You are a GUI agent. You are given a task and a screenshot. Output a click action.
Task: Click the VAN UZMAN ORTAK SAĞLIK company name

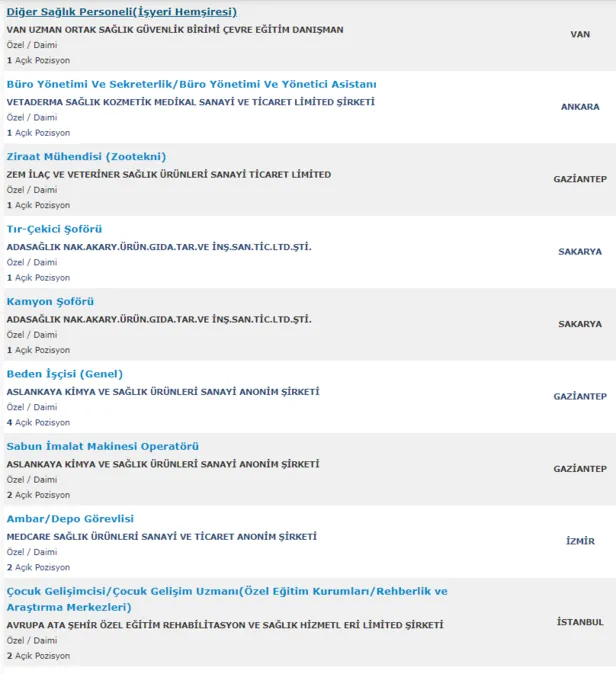(x=174, y=30)
